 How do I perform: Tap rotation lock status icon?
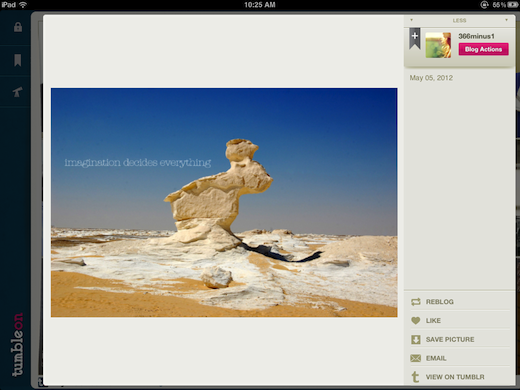484,5
